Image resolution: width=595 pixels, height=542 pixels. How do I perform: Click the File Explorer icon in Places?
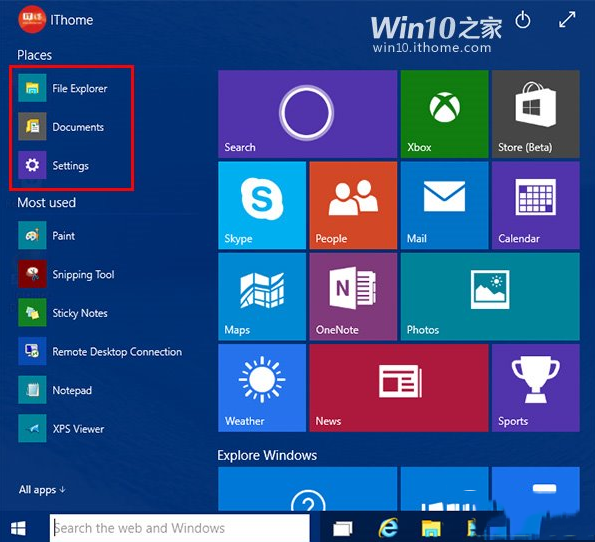tap(32, 88)
